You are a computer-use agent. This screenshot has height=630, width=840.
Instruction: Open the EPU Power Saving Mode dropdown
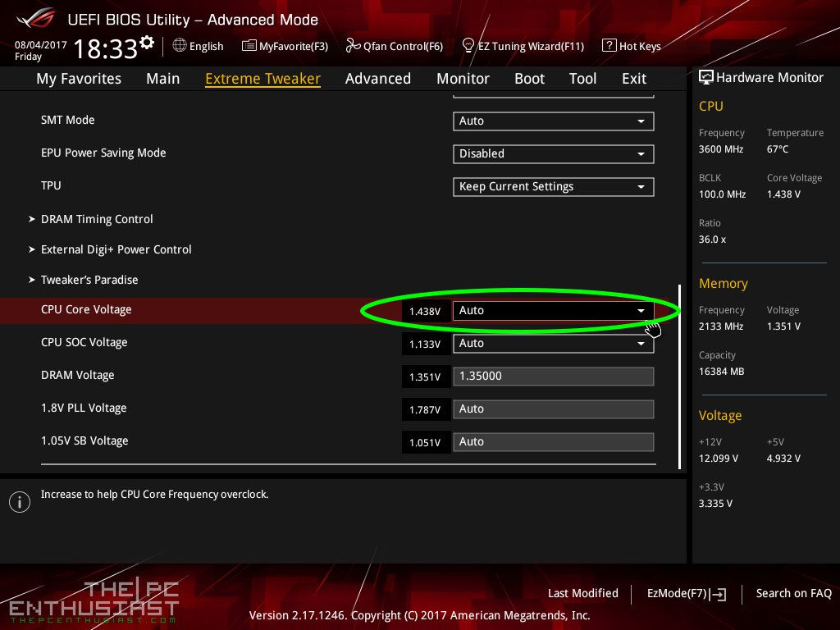coord(554,153)
